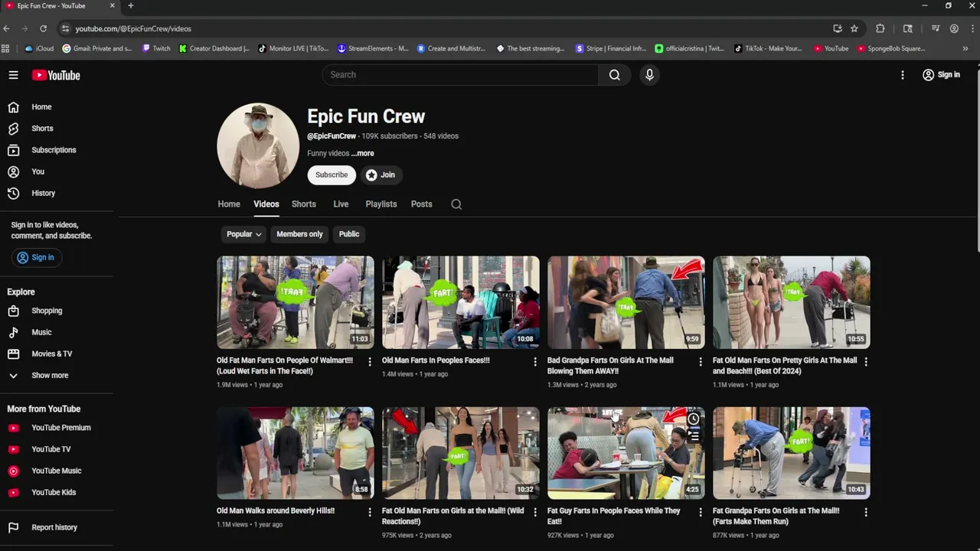Open the iCloud bookmark
Viewport: 980px width, 551px height.
[40, 48]
